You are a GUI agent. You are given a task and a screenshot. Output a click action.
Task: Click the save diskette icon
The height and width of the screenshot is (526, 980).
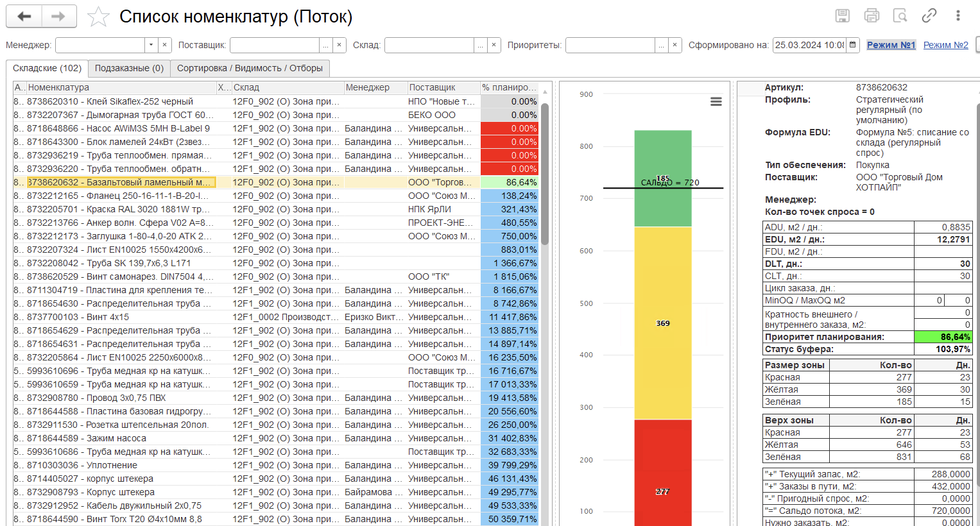[843, 16]
